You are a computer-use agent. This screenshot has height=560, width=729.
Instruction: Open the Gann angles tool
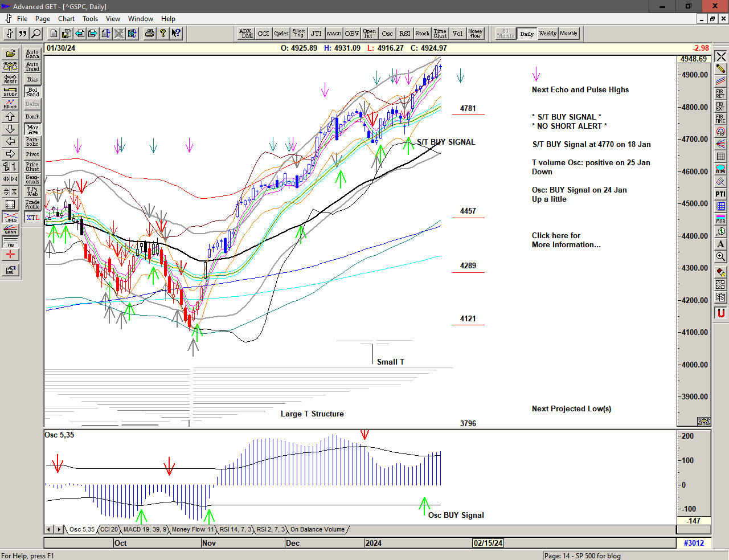pyautogui.click(x=10, y=230)
